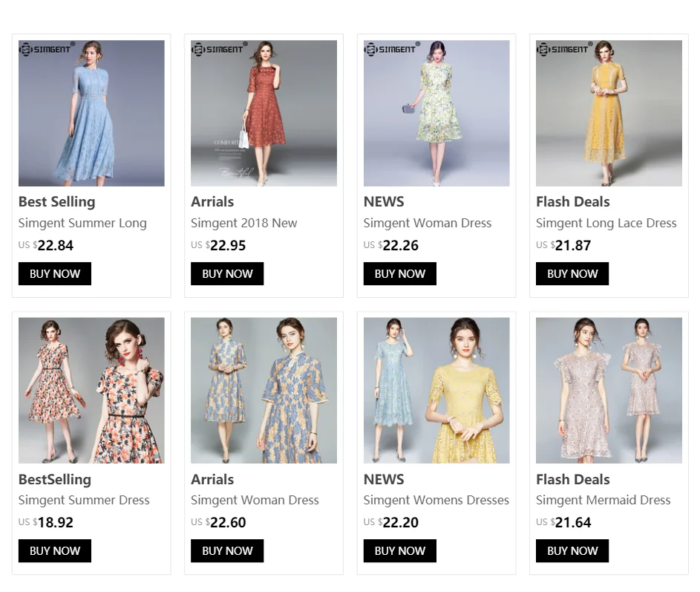This screenshot has width=700, height=592.
Task: Click 'Arrials' above the $22.60 Woman Dress
Action: coord(212,479)
